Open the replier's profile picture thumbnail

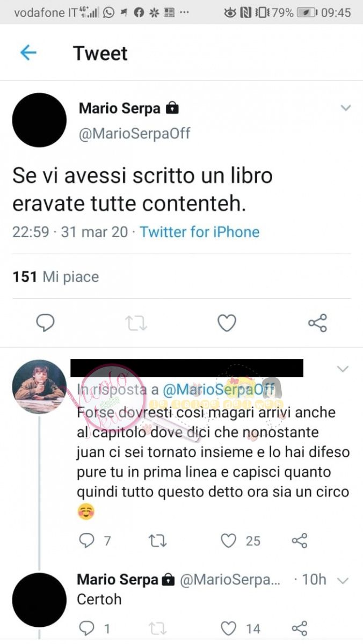(39, 386)
